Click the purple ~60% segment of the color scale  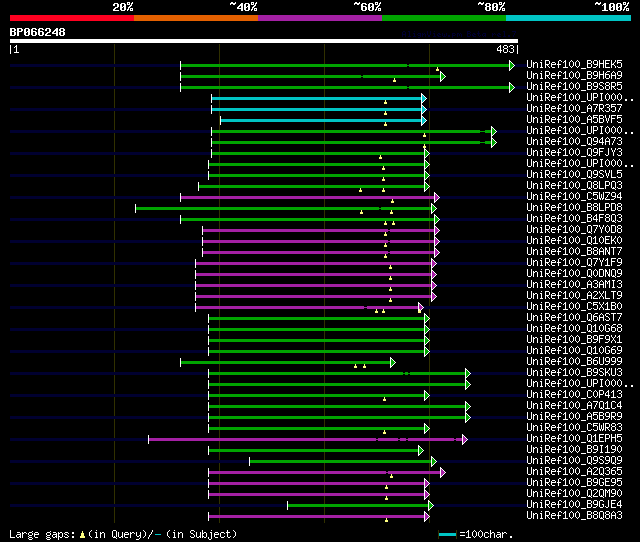point(320,18)
